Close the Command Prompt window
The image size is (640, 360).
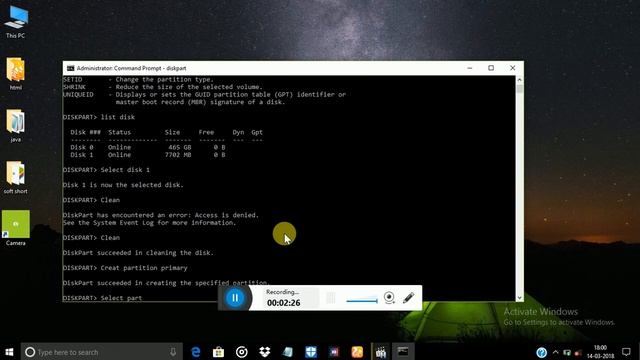513,68
